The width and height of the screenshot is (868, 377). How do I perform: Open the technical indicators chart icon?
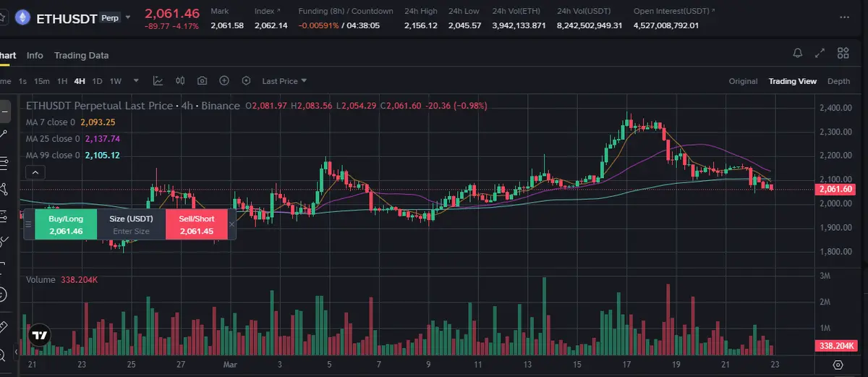coord(158,81)
